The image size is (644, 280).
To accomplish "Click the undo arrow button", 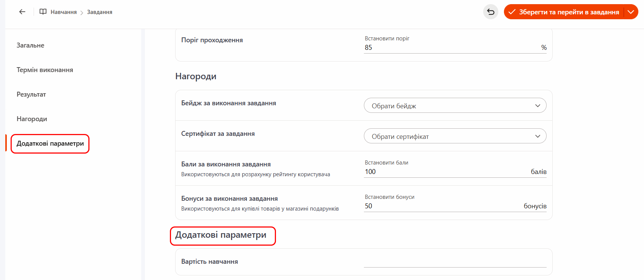I will [490, 12].
